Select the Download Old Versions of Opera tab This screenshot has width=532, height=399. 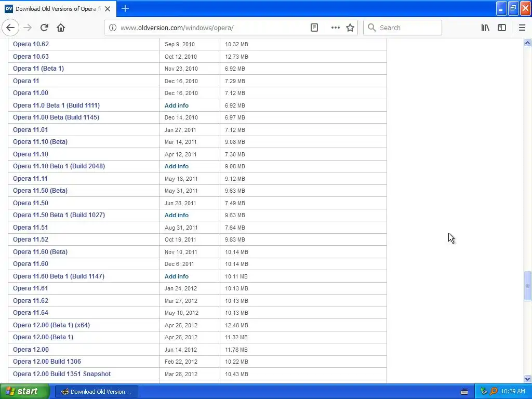click(58, 9)
